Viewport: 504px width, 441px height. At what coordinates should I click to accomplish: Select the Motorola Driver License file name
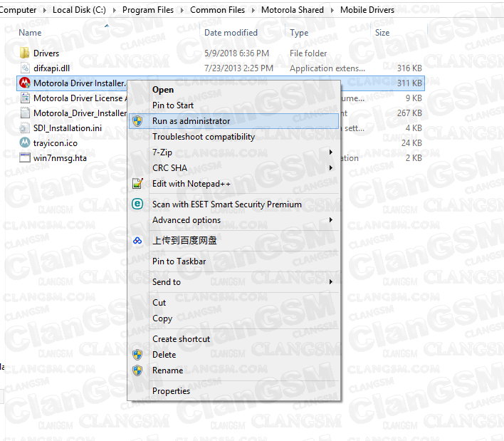80,98
